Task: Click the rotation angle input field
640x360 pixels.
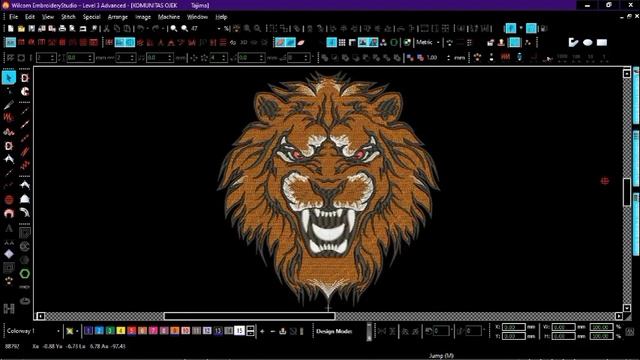Action: click(x=441, y=331)
